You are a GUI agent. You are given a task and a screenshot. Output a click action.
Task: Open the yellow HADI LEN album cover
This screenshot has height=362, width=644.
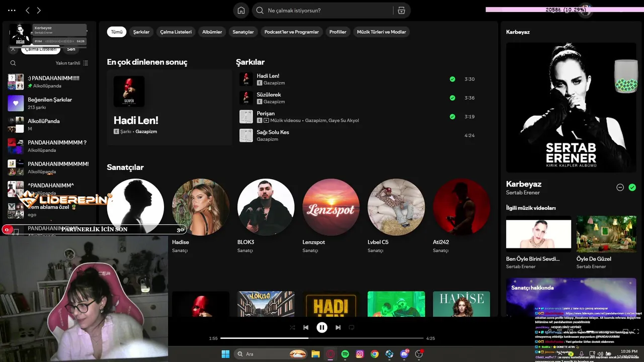click(x=331, y=304)
